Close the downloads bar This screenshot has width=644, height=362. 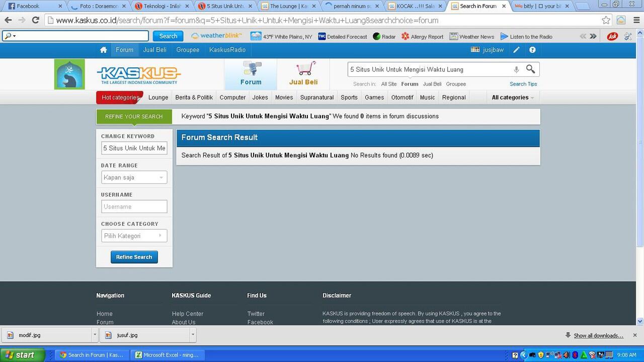pos(634,335)
